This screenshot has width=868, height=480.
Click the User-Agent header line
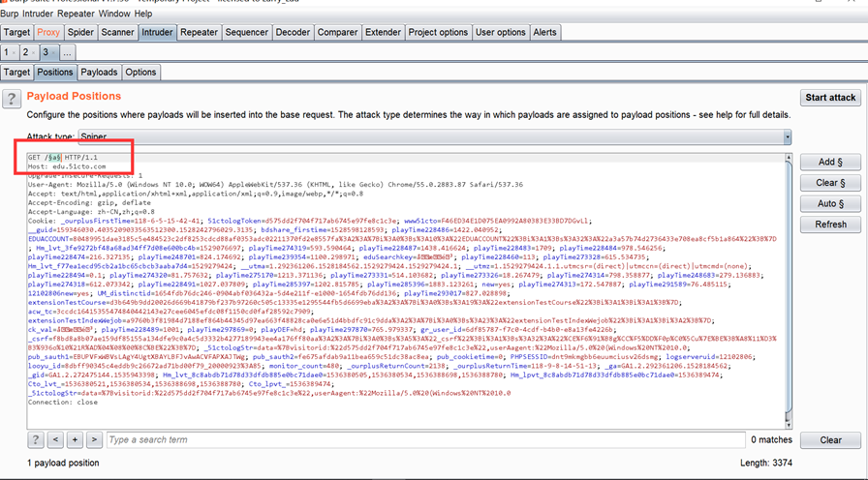click(x=275, y=185)
